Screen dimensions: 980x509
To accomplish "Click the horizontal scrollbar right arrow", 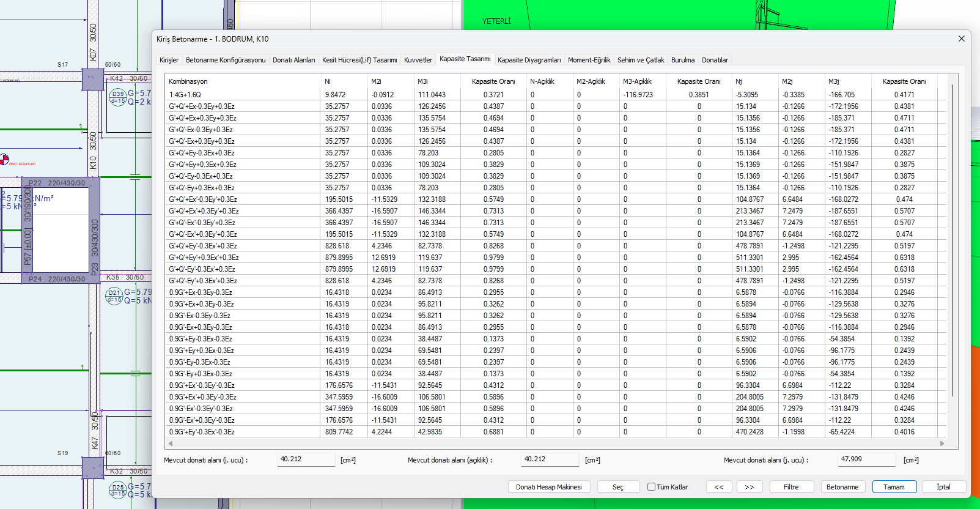I will (x=942, y=444).
